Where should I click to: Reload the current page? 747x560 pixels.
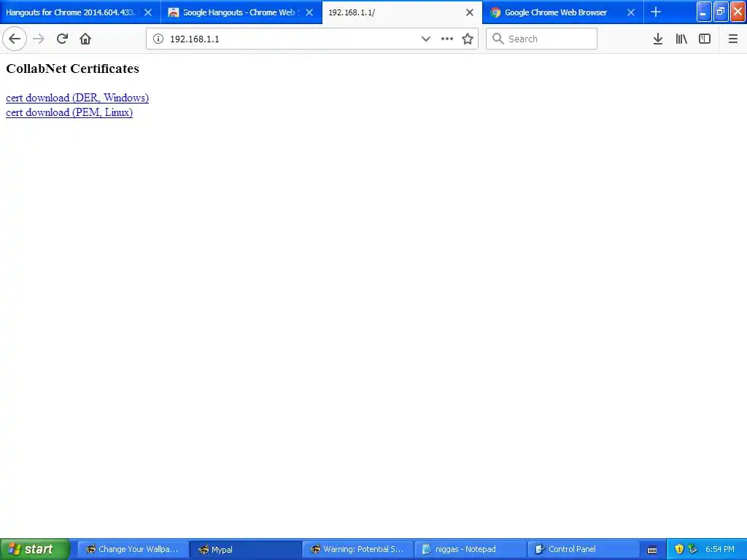pos(62,39)
